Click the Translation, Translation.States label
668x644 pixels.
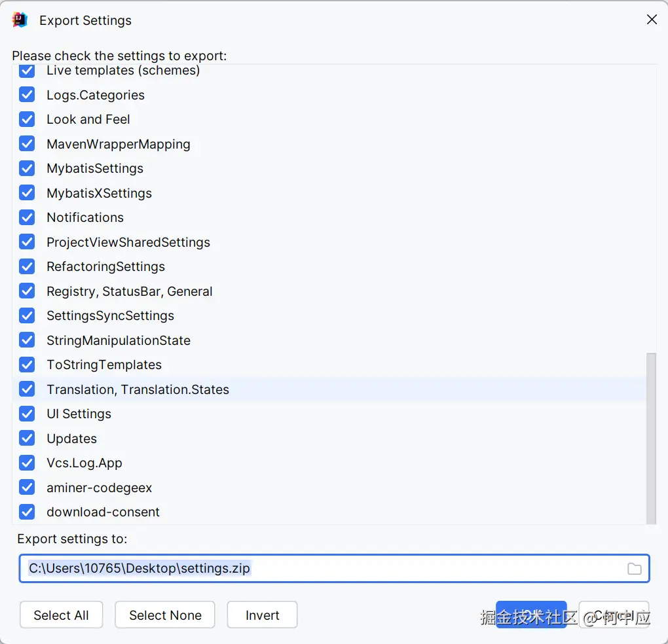point(138,389)
